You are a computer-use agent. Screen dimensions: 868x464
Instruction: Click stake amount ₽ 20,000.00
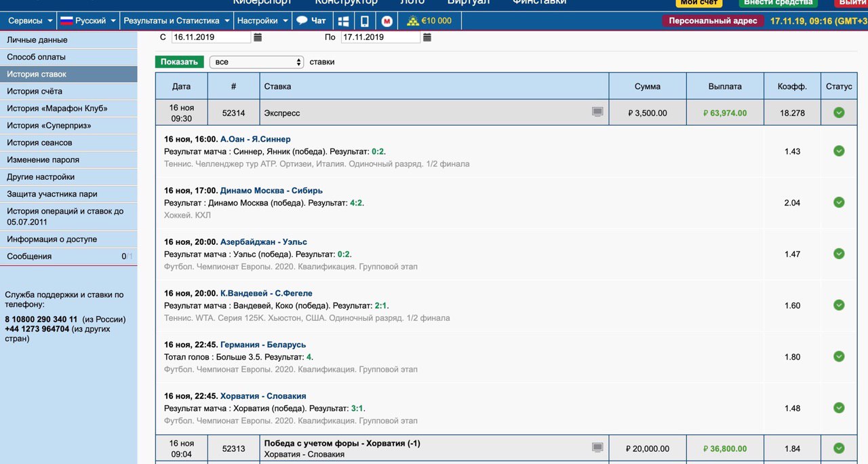point(648,448)
